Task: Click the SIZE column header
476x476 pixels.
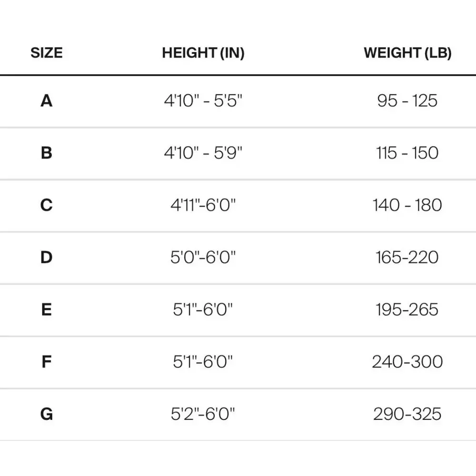Action: (47, 53)
